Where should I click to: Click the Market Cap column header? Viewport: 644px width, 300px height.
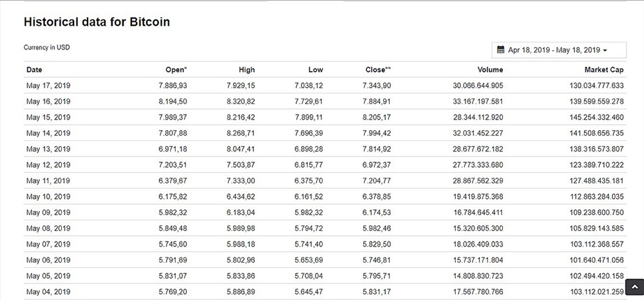pyautogui.click(x=604, y=70)
